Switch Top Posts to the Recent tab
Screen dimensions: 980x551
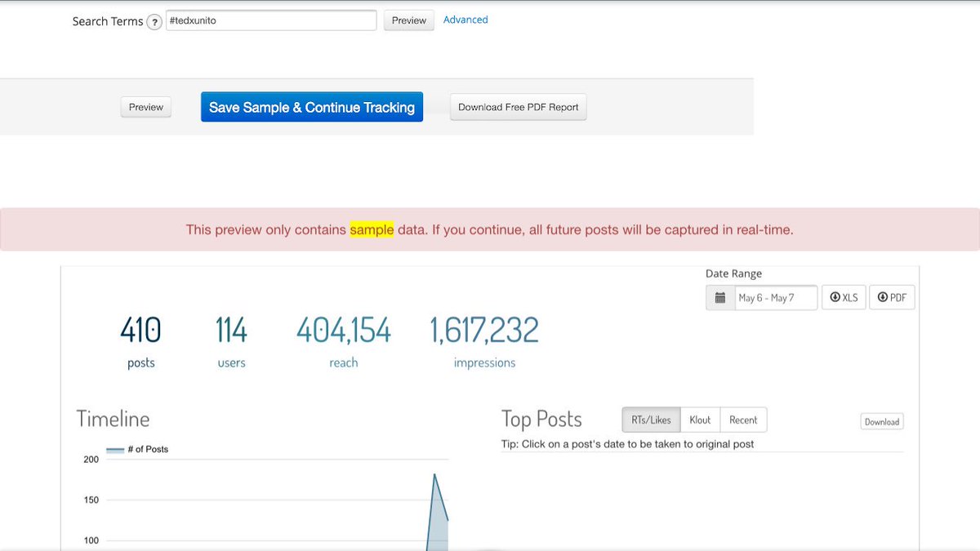pos(743,420)
